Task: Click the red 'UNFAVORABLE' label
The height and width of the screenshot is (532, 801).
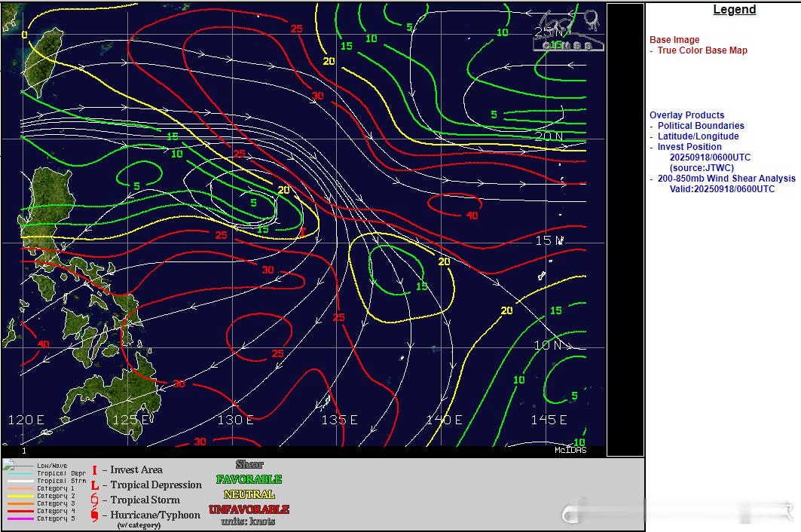Action: pos(249,509)
